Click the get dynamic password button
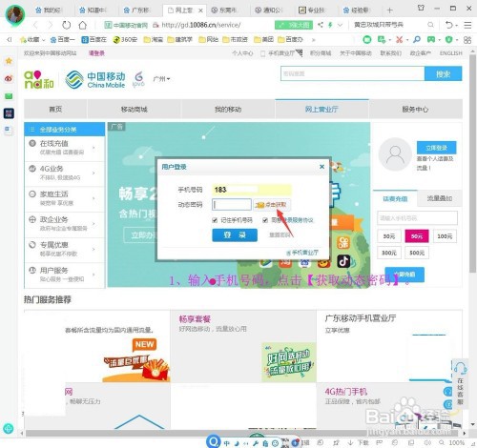477x448 pixels. point(272,205)
